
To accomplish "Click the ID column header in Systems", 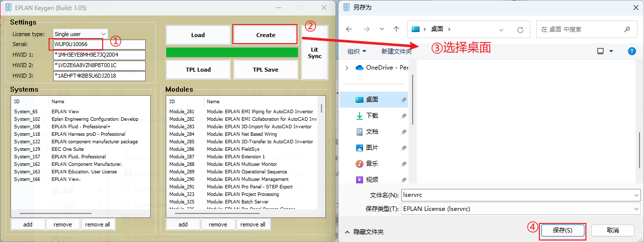I will point(30,101).
